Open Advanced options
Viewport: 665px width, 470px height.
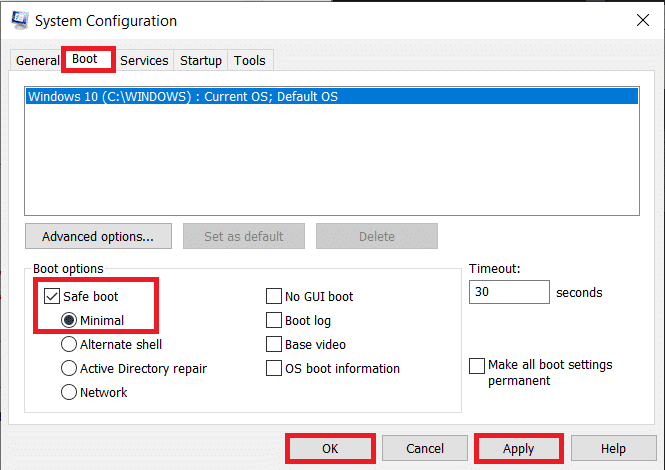coord(98,237)
